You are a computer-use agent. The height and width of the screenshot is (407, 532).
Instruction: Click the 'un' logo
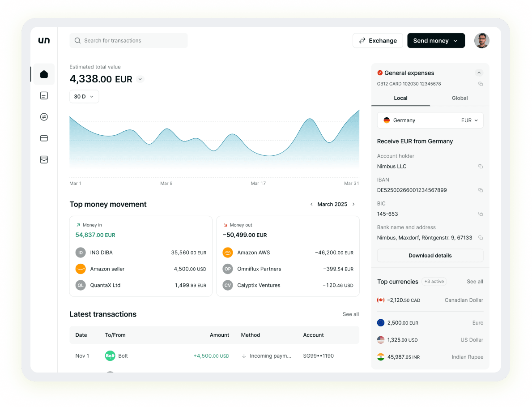tap(44, 40)
